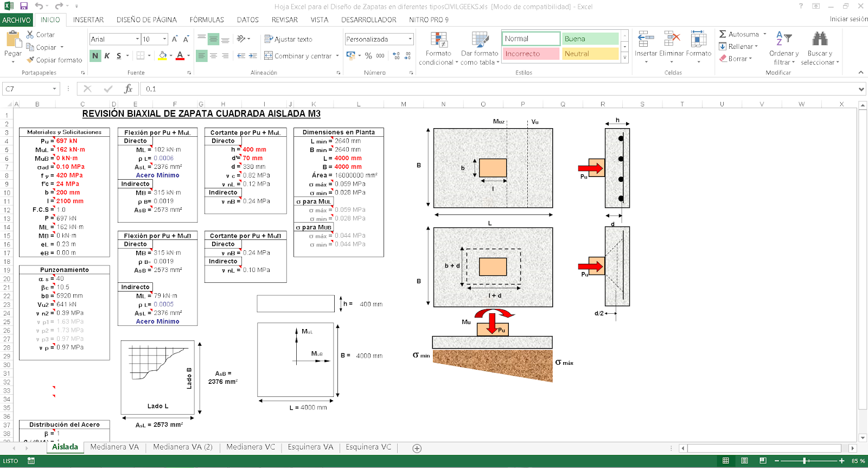Switch to the DATOS ribbon tab
The image size is (868, 468).
248,20
